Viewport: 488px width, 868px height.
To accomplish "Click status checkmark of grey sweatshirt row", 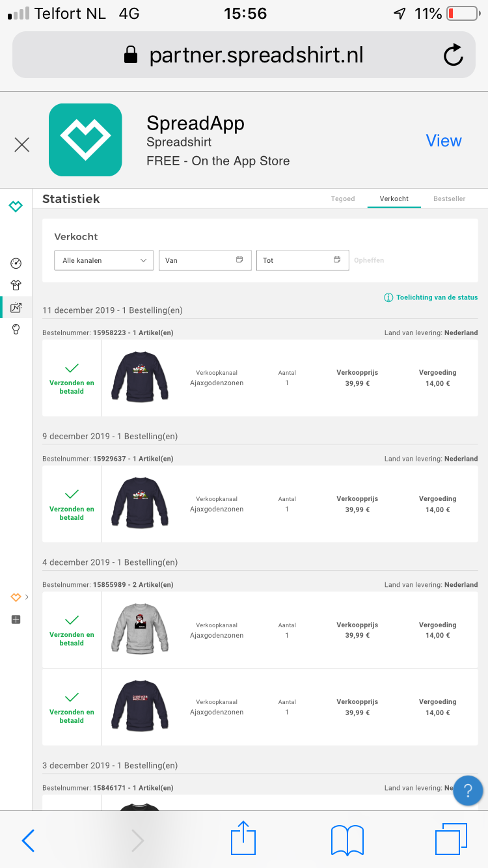I will click(72, 620).
